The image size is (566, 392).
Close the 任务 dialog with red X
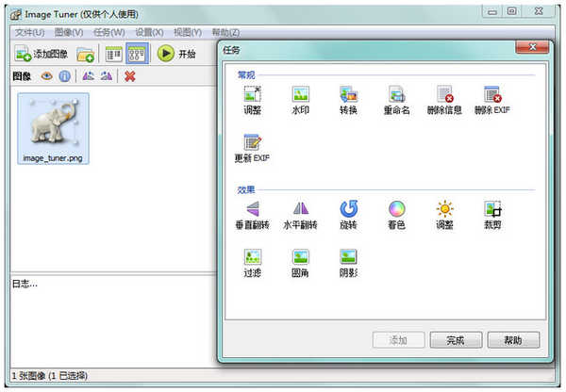click(532, 47)
